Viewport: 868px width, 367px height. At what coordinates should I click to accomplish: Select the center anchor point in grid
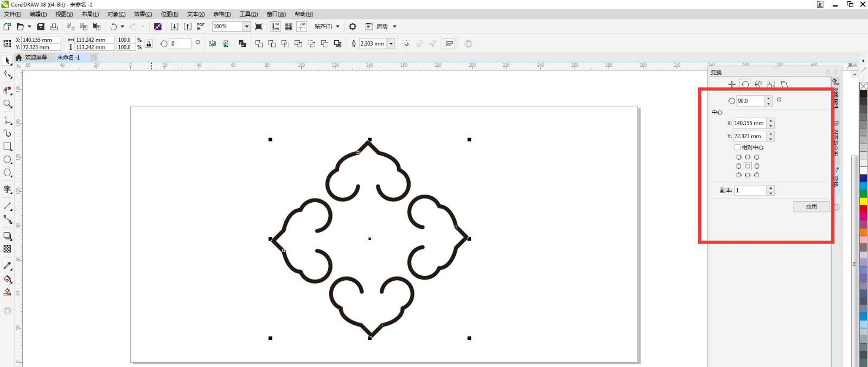(748, 166)
